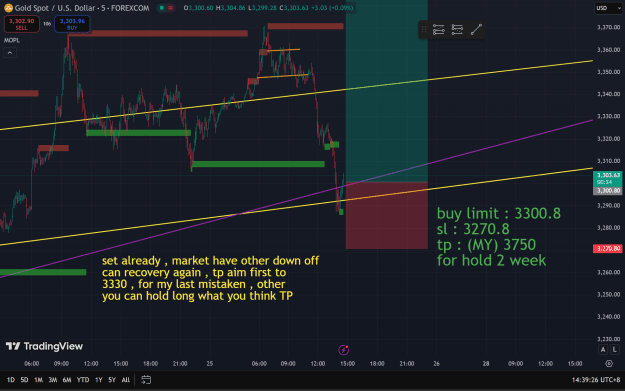Select the red stop-loss zone of long position
Image resolution: width=625 pixels, height=391 pixels.
point(387,216)
